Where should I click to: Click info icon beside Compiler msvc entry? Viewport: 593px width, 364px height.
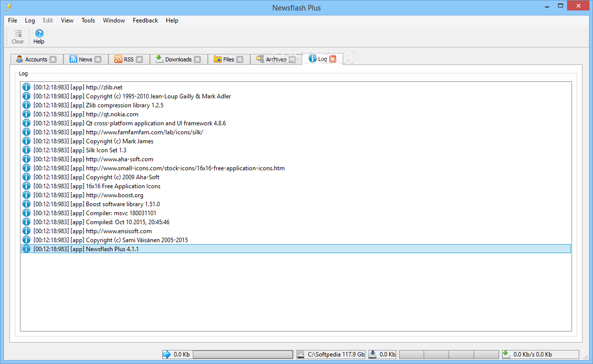[x=26, y=213]
